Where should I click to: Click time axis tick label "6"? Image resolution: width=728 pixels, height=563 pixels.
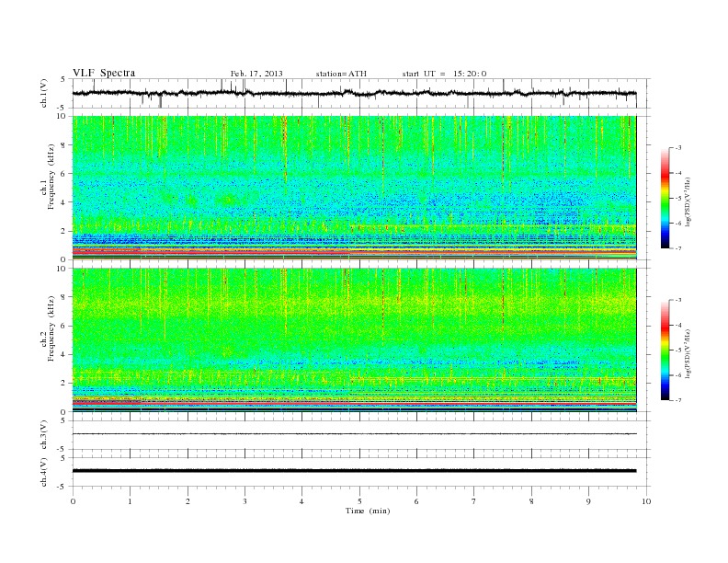click(x=417, y=501)
